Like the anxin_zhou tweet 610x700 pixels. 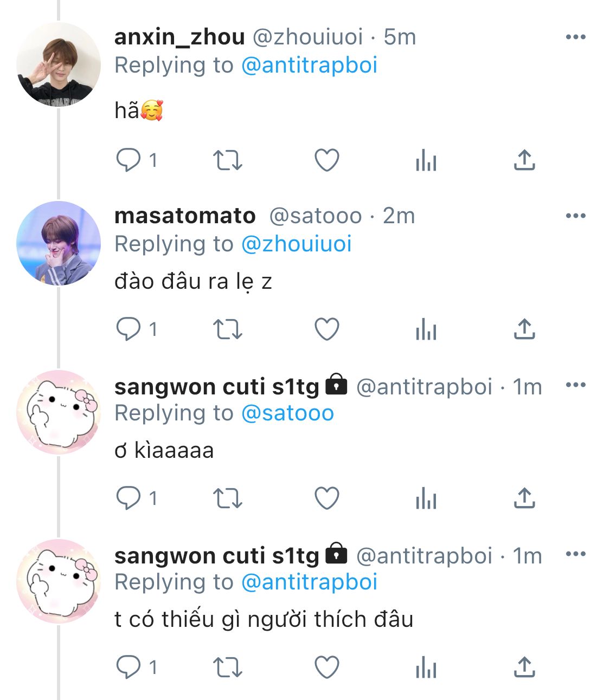click(327, 160)
